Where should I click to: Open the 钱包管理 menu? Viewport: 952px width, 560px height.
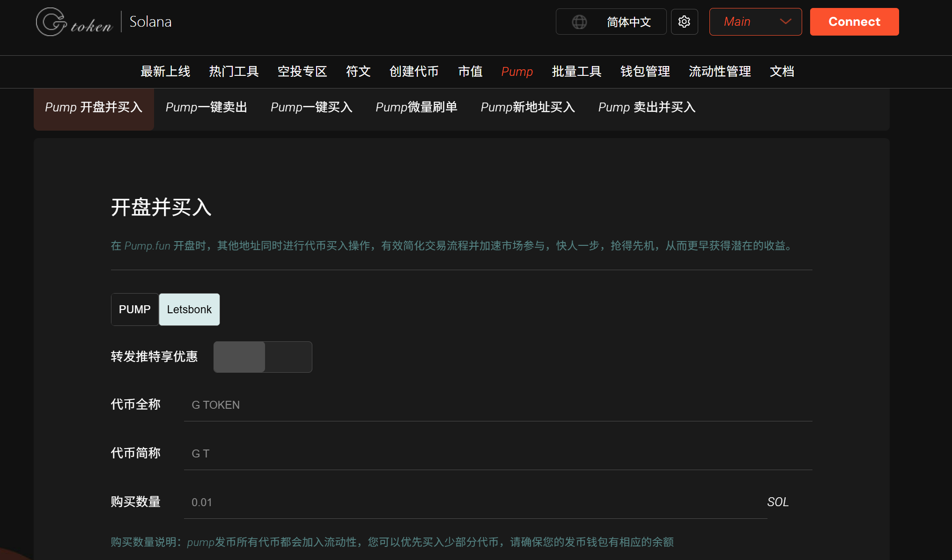645,71
